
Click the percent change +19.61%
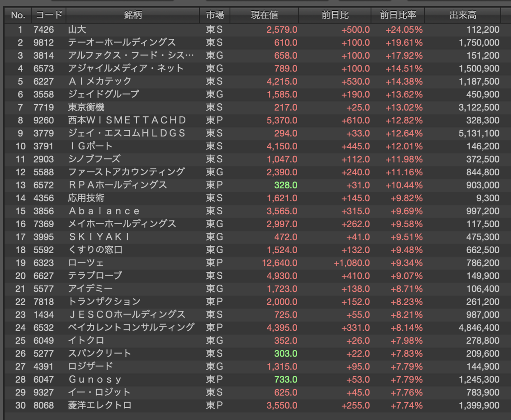[404, 43]
